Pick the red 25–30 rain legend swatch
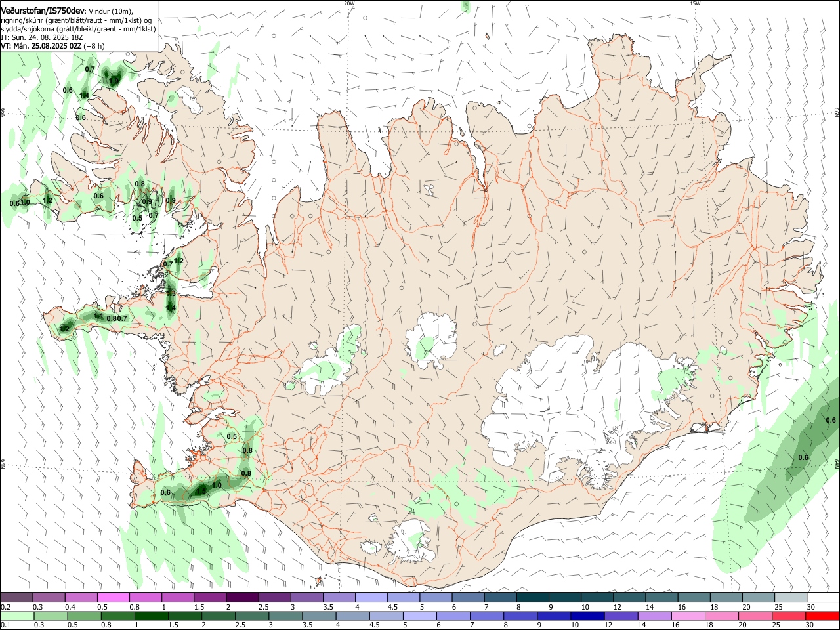Viewport: 840px width, 630px height. click(789, 616)
